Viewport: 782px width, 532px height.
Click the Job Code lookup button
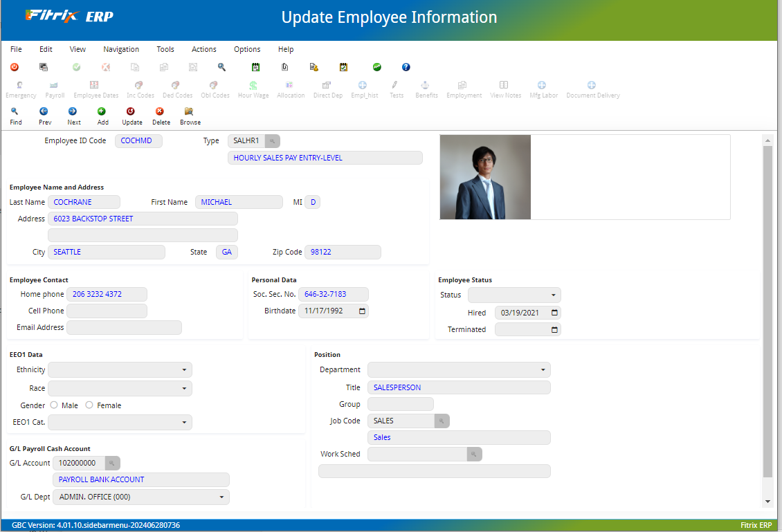click(441, 421)
